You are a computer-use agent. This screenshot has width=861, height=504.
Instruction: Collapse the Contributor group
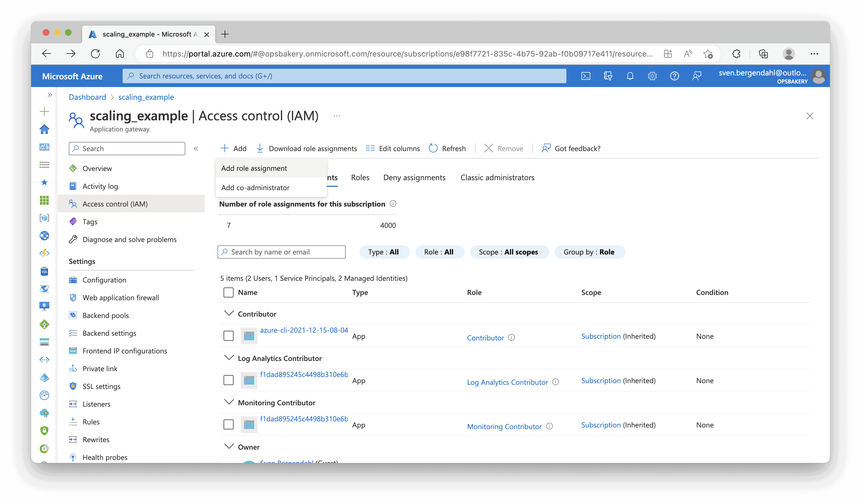tap(229, 313)
